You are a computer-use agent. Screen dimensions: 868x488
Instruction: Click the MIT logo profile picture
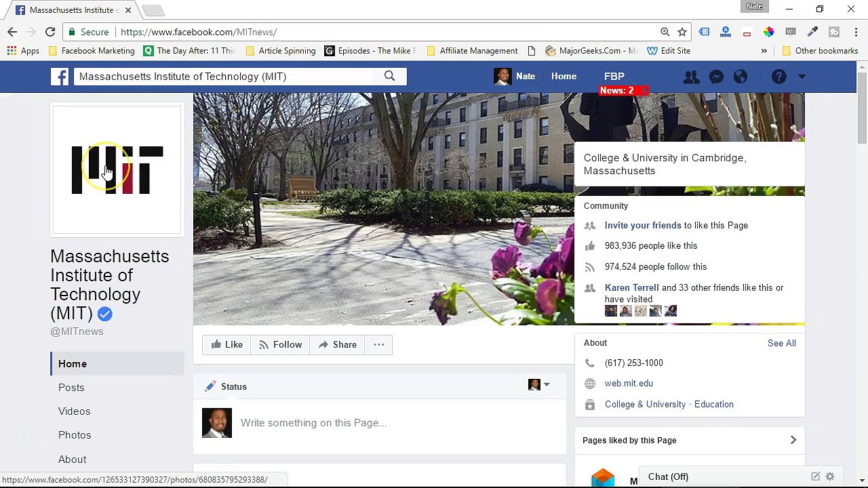click(x=117, y=169)
